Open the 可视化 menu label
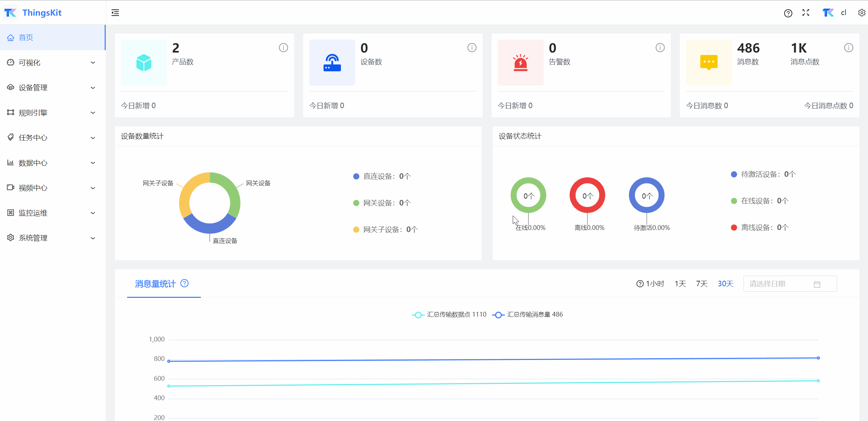The height and width of the screenshot is (421, 868). click(x=30, y=63)
